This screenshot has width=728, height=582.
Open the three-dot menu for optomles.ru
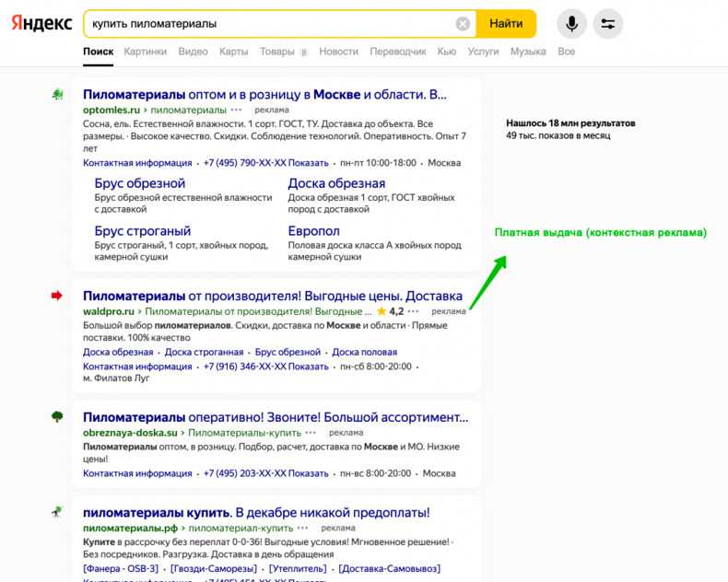click(x=236, y=110)
